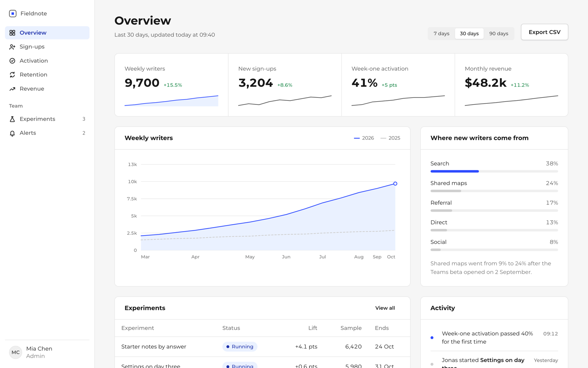Click the Export CSV button
588x368 pixels.
click(544, 32)
